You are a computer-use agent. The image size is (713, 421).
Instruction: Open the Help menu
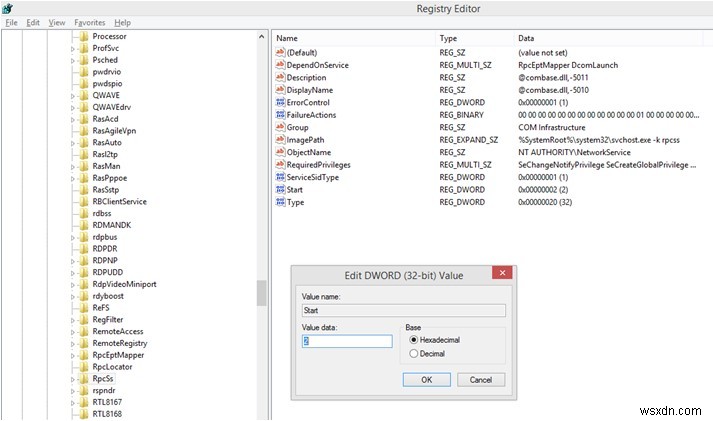tap(122, 22)
